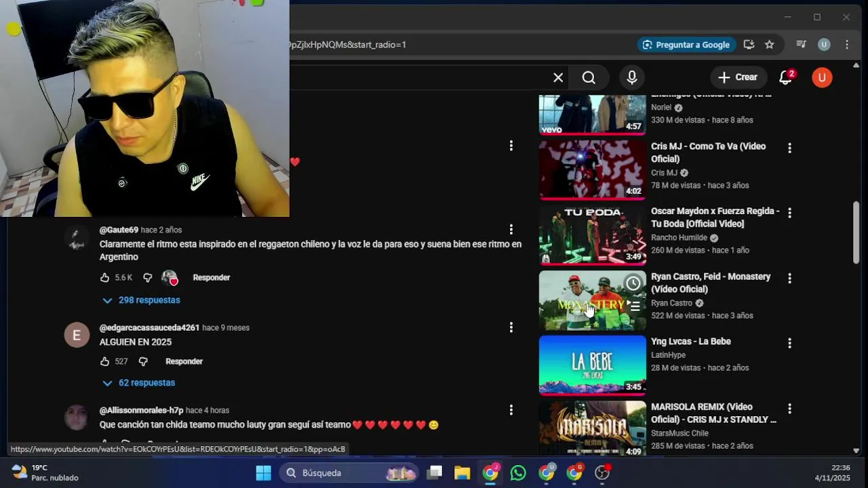Click the Crear button

738,77
